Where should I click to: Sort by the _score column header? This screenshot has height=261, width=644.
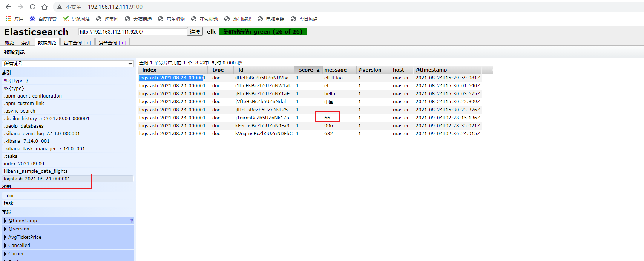point(308,70)
